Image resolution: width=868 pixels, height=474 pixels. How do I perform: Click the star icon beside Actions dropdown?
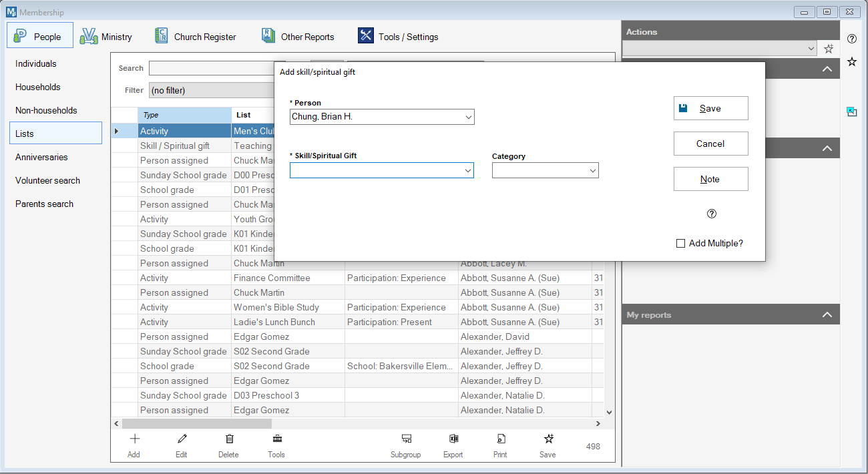(x=829, y=49)
